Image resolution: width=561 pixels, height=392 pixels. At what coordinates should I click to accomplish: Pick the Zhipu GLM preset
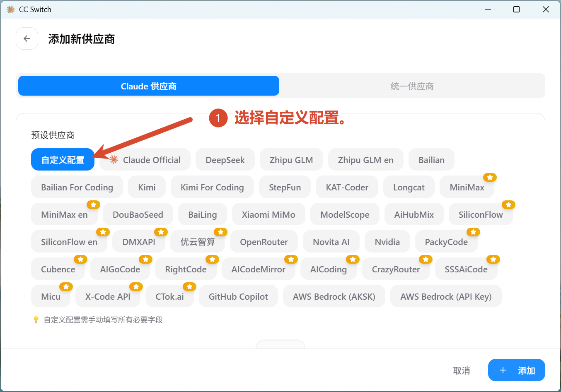click(x=291, y=159)
